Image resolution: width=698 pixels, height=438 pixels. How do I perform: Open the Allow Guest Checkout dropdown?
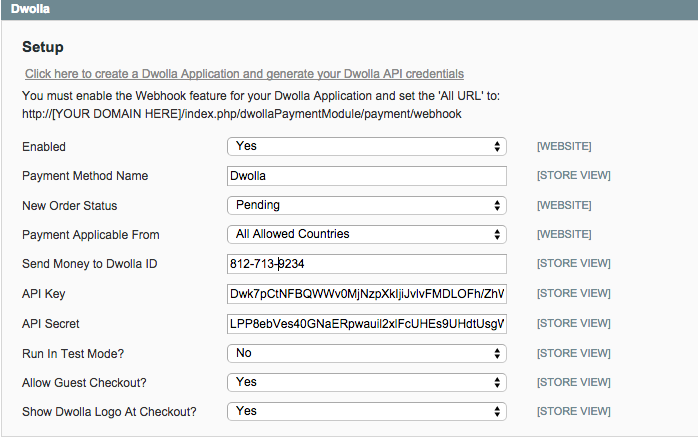(367, 382)
